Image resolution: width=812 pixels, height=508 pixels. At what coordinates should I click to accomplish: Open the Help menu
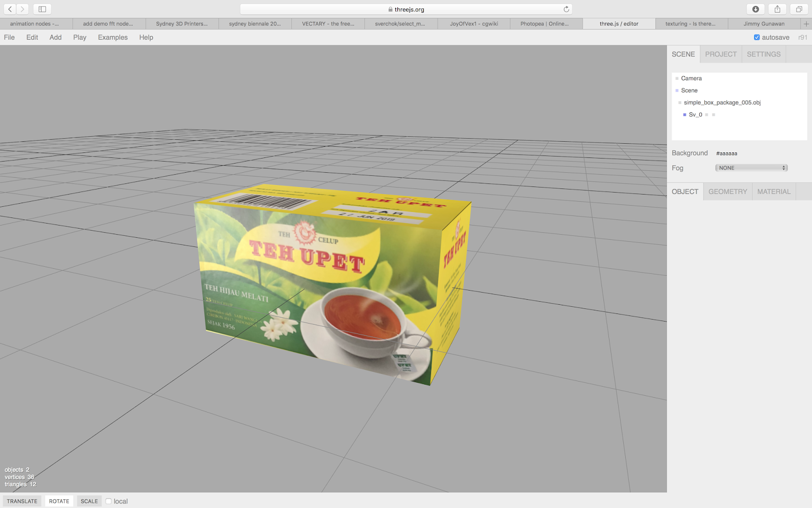click(x=146, y=37)
